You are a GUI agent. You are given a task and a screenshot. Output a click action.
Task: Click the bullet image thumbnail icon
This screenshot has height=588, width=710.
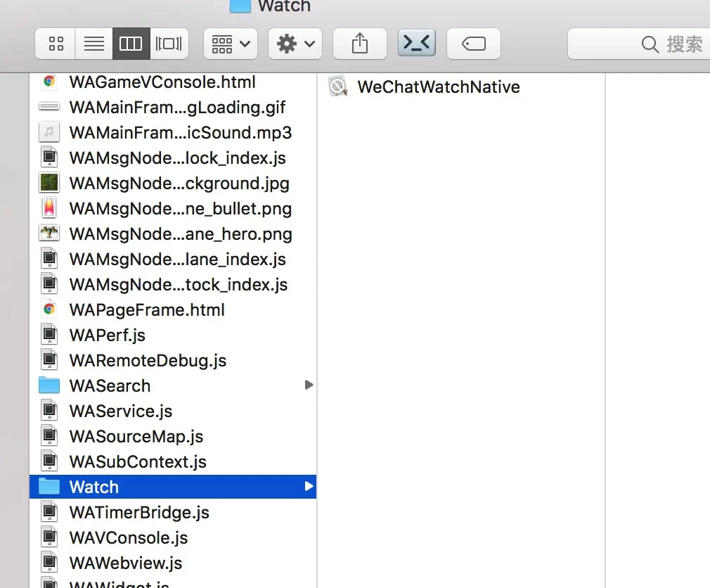(49, 208)
